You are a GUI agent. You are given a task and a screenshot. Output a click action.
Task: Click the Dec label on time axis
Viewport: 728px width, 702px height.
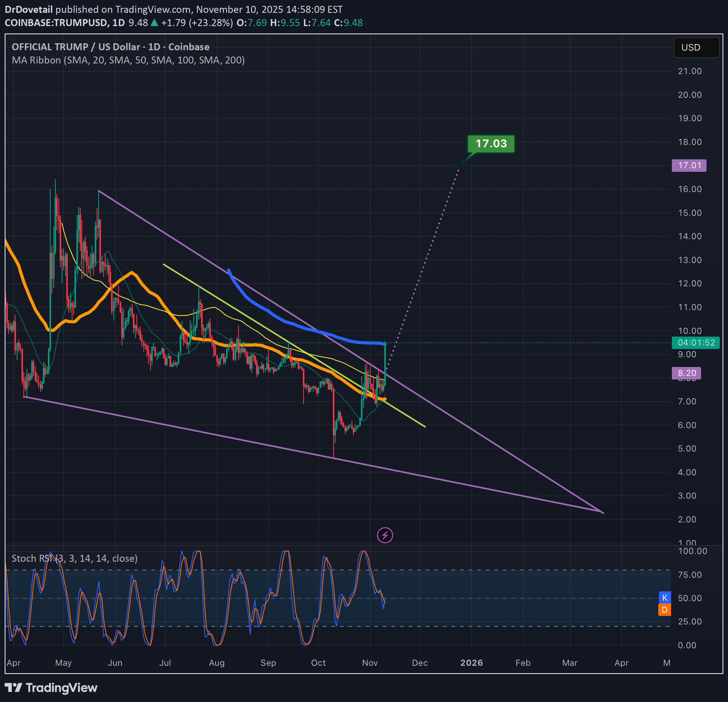click(420, 663)
